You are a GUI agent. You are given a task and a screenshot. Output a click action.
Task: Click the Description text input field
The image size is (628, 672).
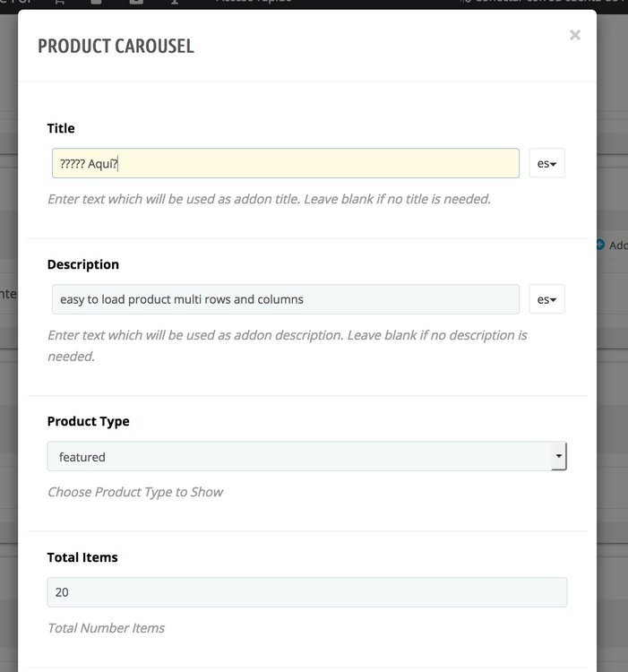pyautogui.click(x=285, y=299)
